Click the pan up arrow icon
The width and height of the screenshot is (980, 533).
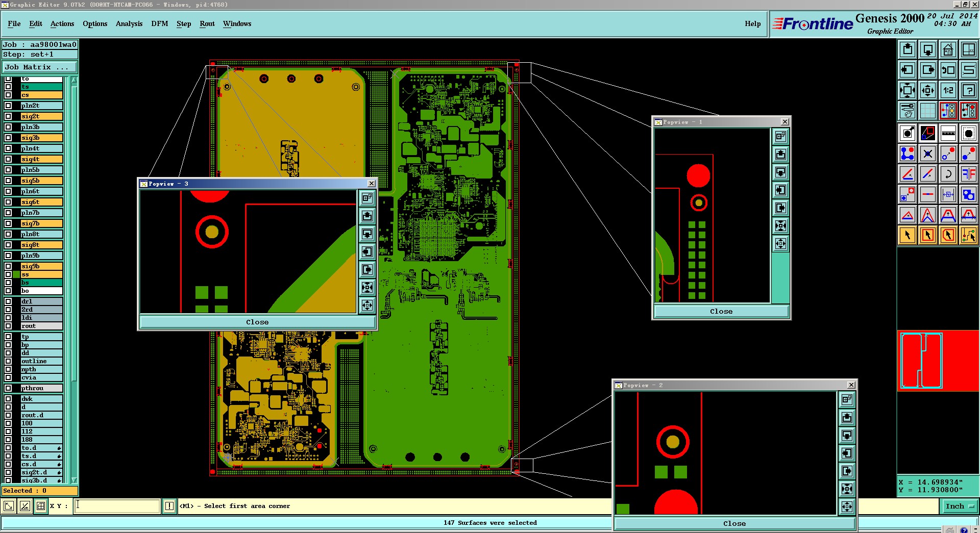[908, 49]
